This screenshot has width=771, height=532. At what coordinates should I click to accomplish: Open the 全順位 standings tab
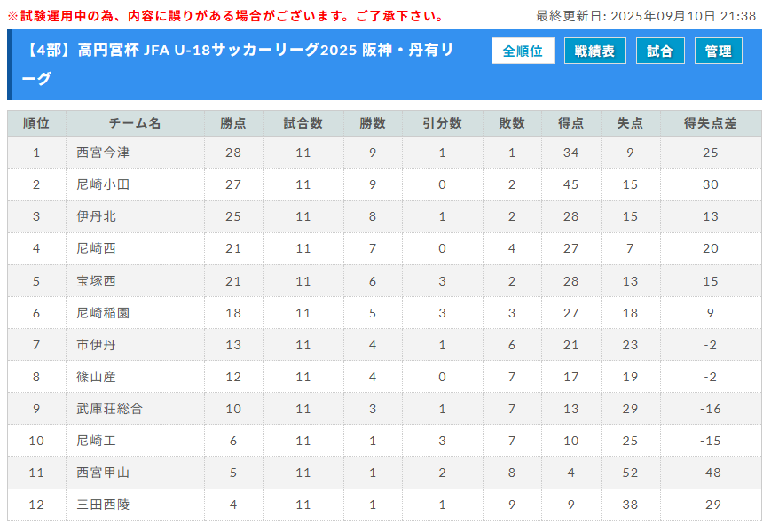[x=523, y=51]
